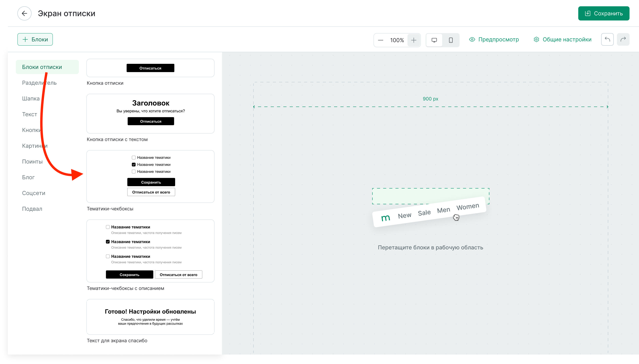This screenshot has height=364, width=639.
Task: Open the Соцсети sidebar category
Action: 33,193
